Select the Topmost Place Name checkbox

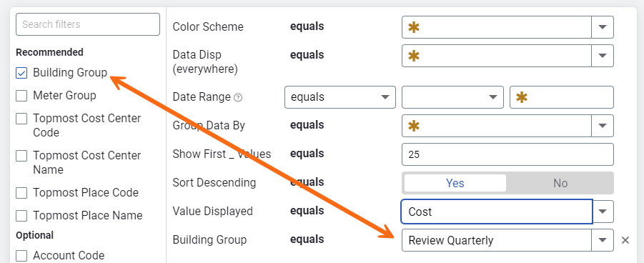click(x=21, y=215)
